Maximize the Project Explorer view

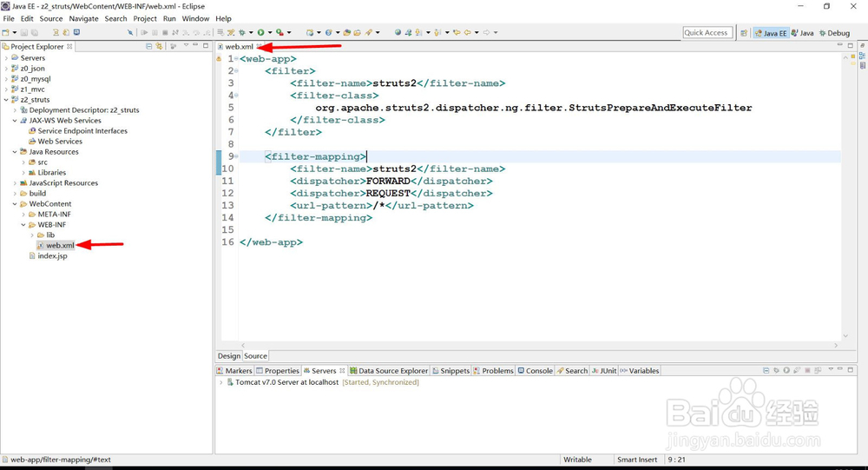pyautogui.click(x=206, y=45)
